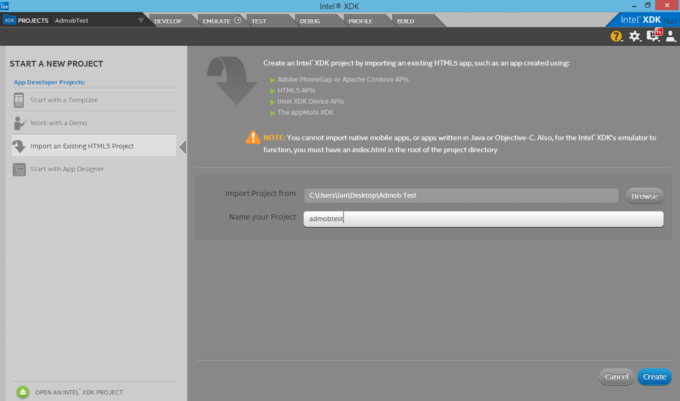Viewport: 680px width, 401px height.
Task: Click the Cancel button
Action: click(x=616, y=377)
